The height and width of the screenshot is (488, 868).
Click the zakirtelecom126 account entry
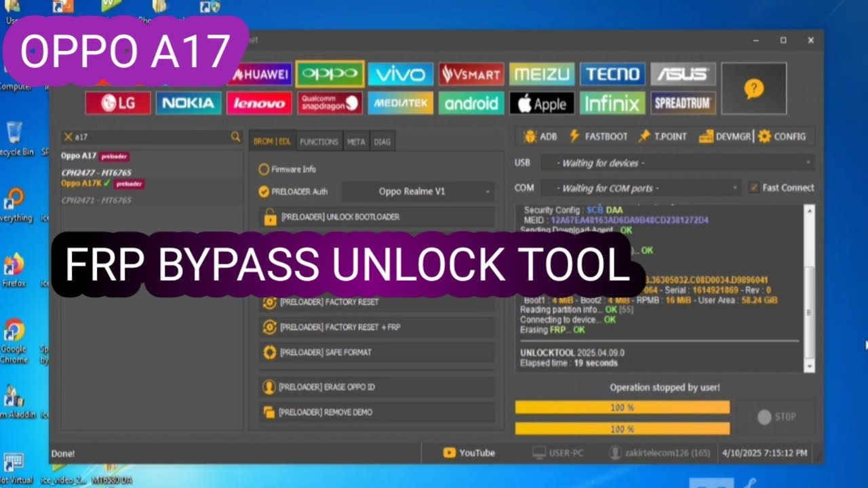660,453
